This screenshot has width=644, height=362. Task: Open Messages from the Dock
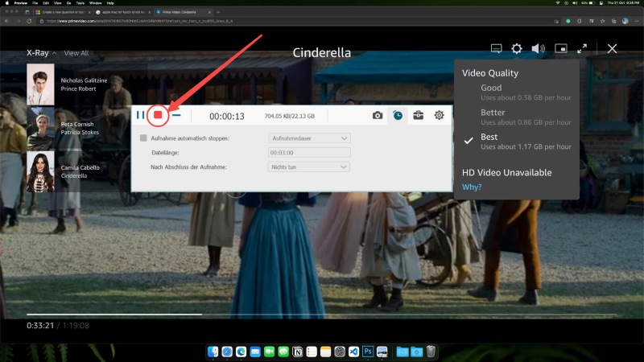click(283, 352)
